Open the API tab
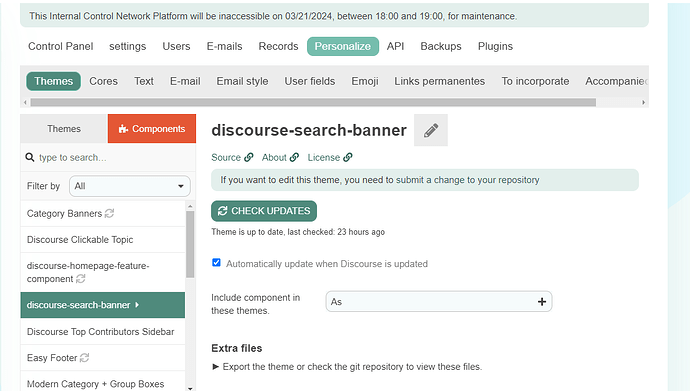Screen dimensions: 690x391 click(395, 46)
